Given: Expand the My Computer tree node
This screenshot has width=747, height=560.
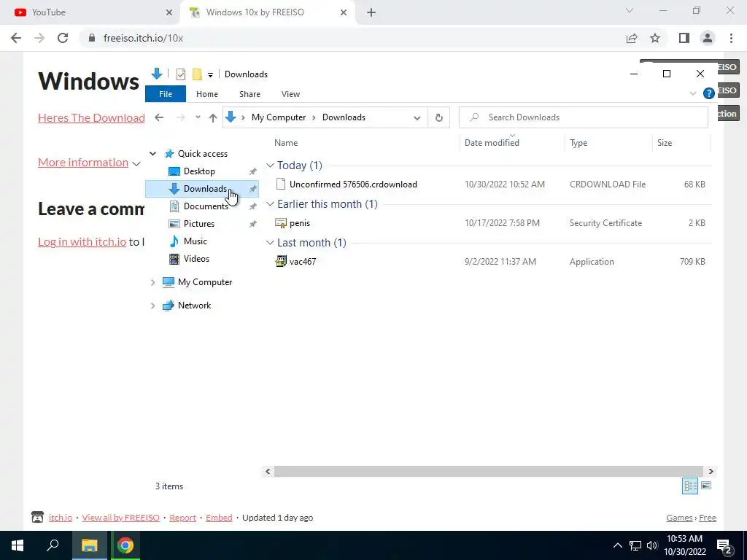Looking at the screenshot, I should point(152,282).
